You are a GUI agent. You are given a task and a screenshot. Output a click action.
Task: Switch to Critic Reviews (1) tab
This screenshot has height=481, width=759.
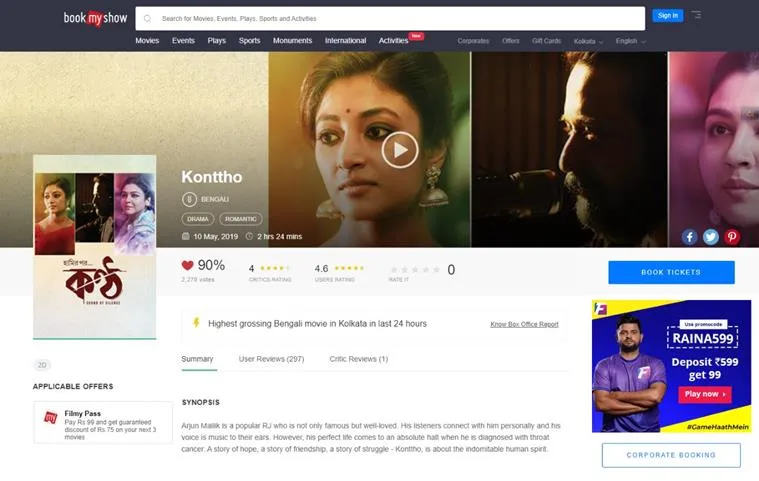point(359,359)
